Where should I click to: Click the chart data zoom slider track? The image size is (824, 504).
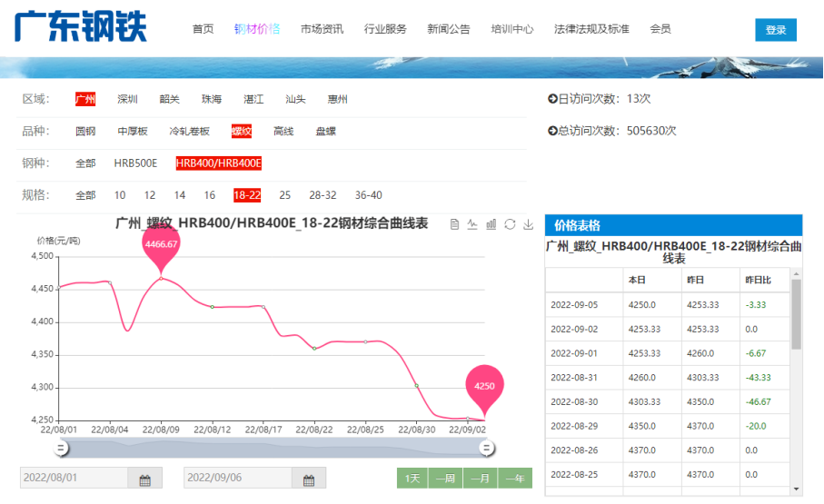tap(273, 449)
